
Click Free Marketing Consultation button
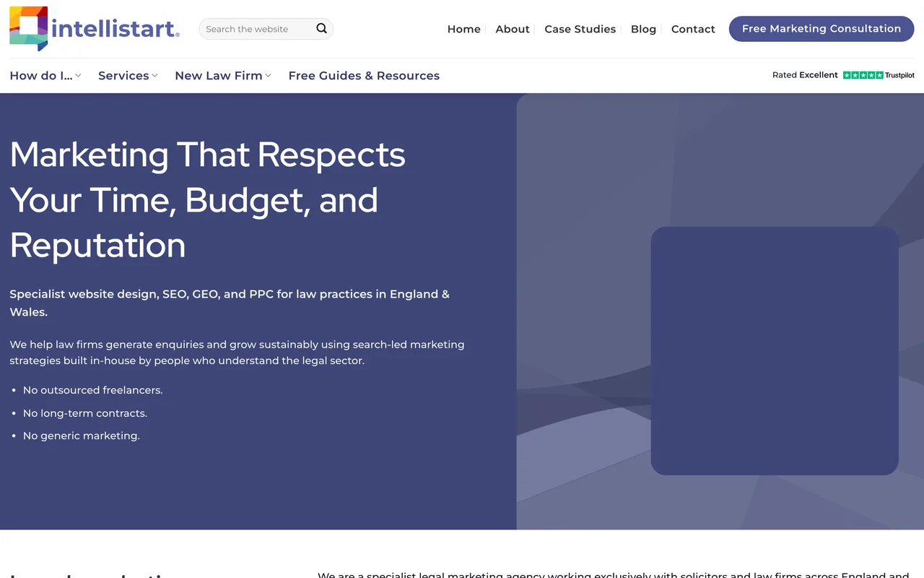[x=821, y=29]
